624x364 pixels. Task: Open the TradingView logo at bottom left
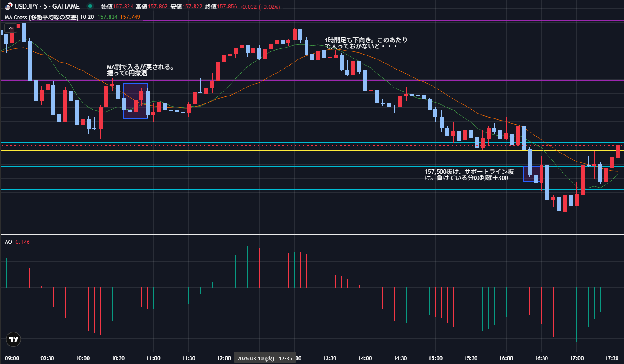[13, 339]
